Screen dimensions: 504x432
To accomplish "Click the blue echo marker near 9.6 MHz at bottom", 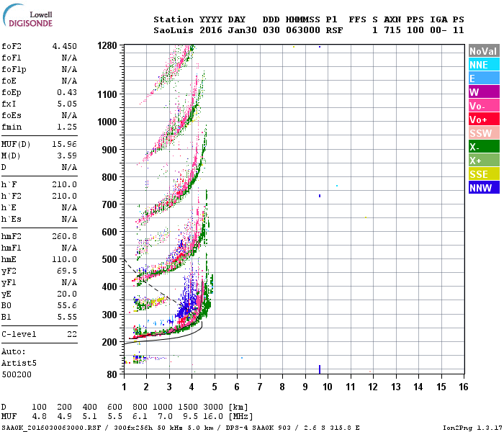I will tap(320, 369).
